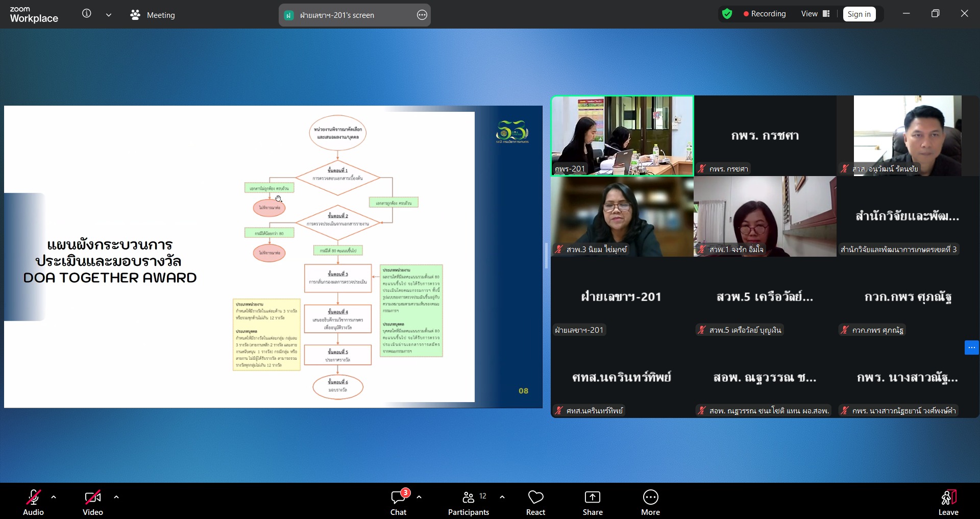980x519 pixels.
Task: Select the กพร-201 video thumbnail
Action: pyautogui.click(x=622, y=136)
